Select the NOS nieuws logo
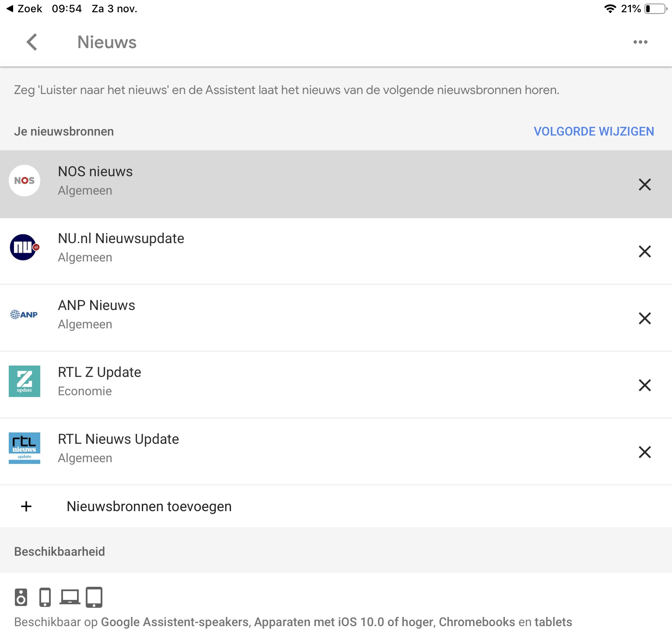Viewport: 672px width, 641px height. [x=24, y=181]
